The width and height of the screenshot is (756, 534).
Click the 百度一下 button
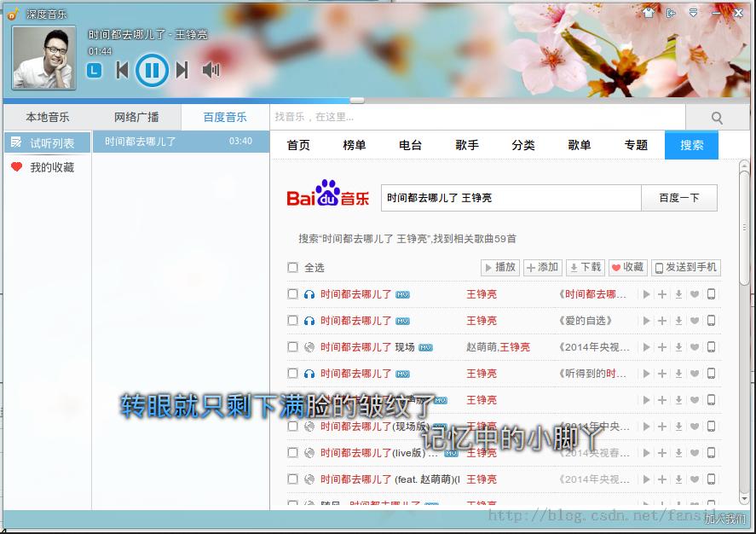pos(678,198)
